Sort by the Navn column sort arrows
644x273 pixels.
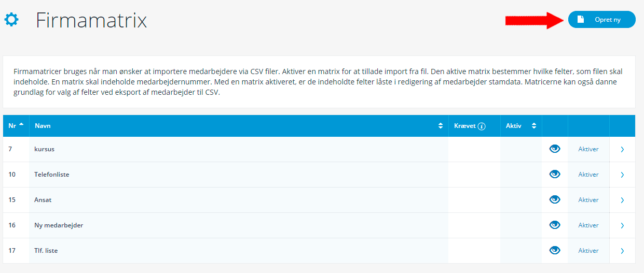441,126
